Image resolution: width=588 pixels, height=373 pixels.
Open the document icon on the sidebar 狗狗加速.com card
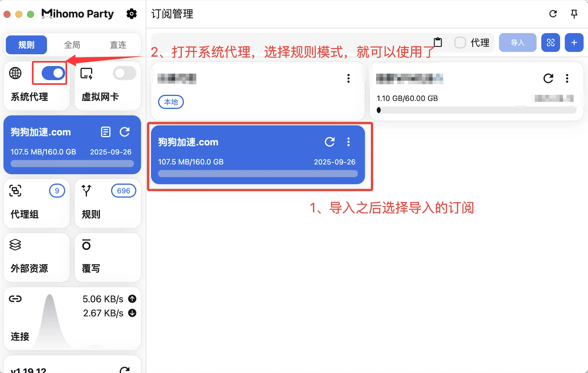(x=105, y=132)
